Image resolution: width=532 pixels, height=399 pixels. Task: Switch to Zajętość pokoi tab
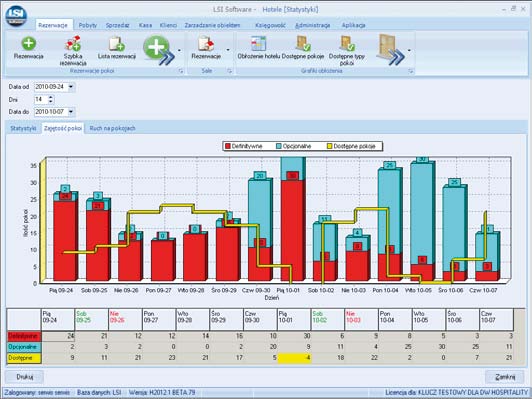[63, 128]
